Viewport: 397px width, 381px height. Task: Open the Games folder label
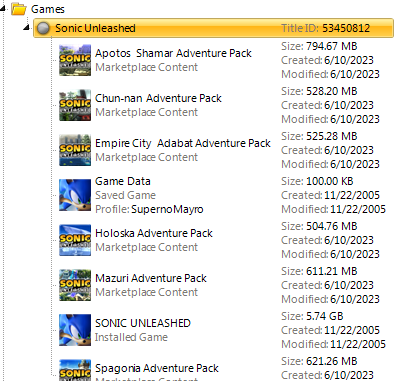point(48,9)
